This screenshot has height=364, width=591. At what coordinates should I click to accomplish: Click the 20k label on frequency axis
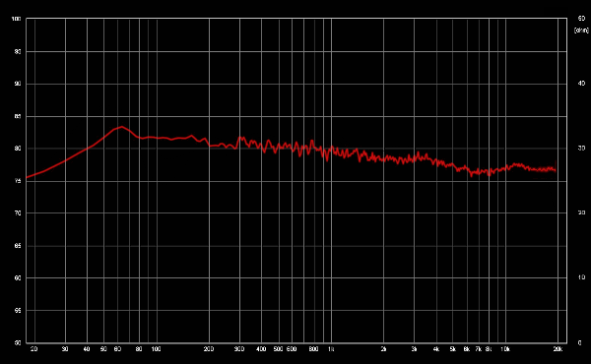pyautogui.click(x=558, y=349)
